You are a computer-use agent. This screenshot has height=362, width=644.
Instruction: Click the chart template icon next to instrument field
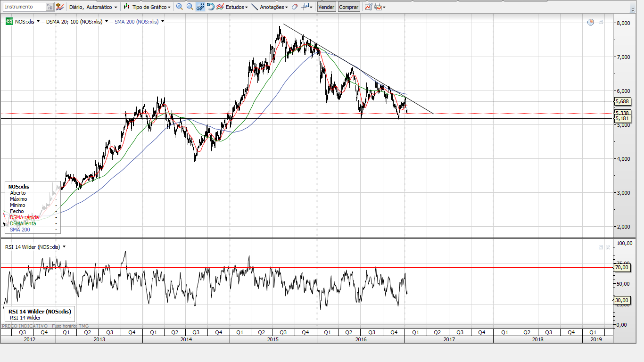pos(59,7)
